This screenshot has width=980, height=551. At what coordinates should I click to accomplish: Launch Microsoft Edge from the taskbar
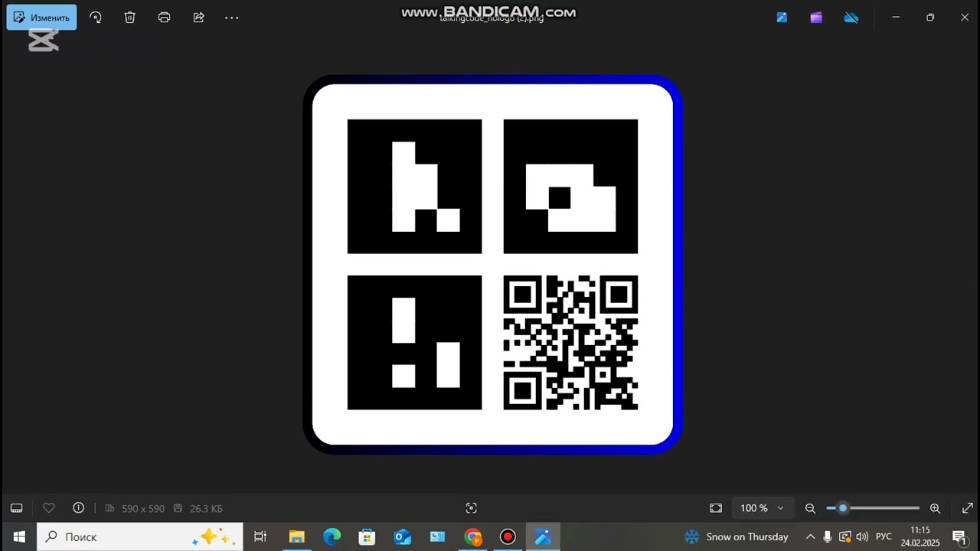pos(332,536)
